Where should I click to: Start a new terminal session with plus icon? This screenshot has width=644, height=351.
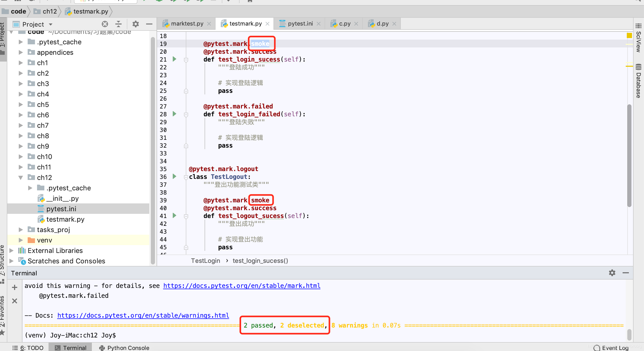click(15, 287)
